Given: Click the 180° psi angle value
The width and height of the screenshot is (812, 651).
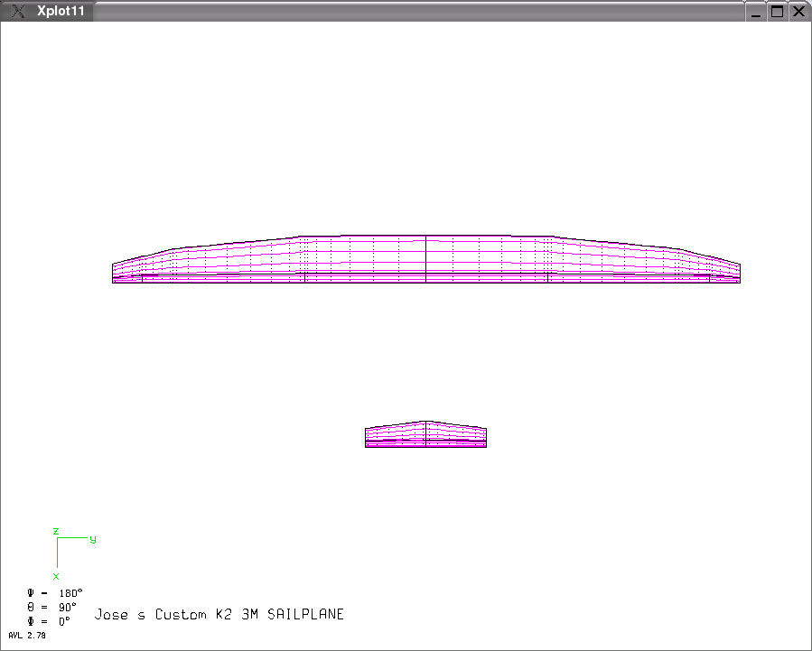Looking at the screenshot, I should click(x=70, y=593).
